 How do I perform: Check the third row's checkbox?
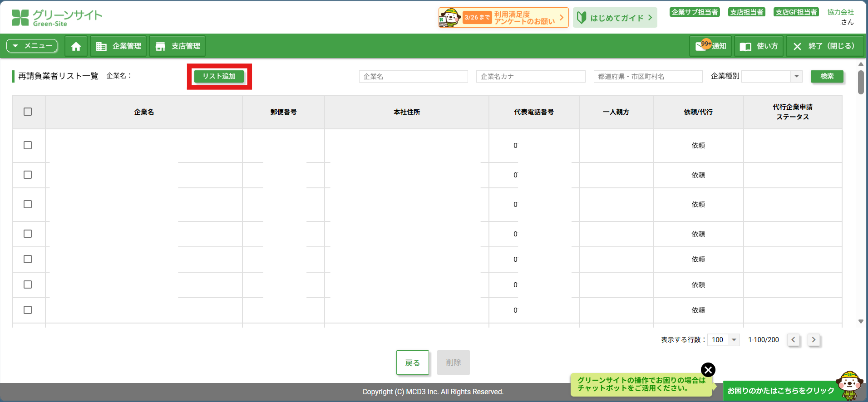(x=28, y=204)
